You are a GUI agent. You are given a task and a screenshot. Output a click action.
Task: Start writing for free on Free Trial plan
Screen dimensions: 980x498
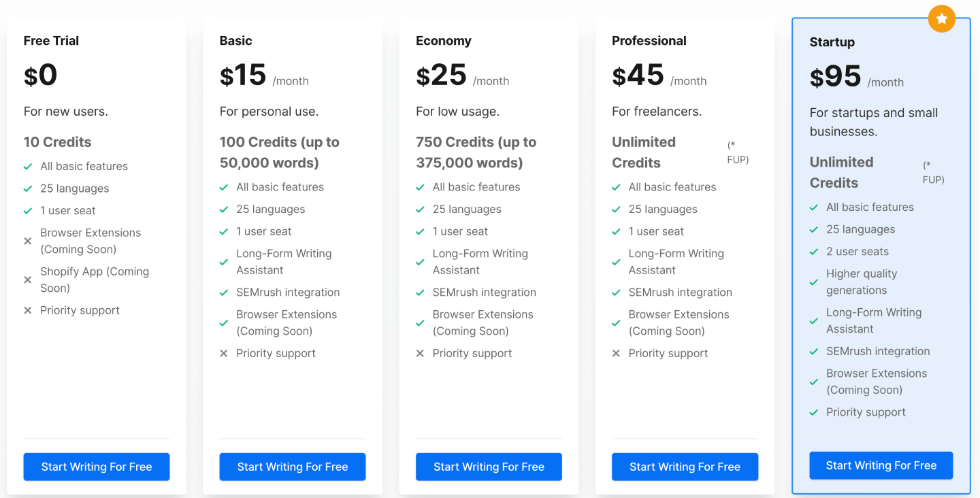point(97,467)
